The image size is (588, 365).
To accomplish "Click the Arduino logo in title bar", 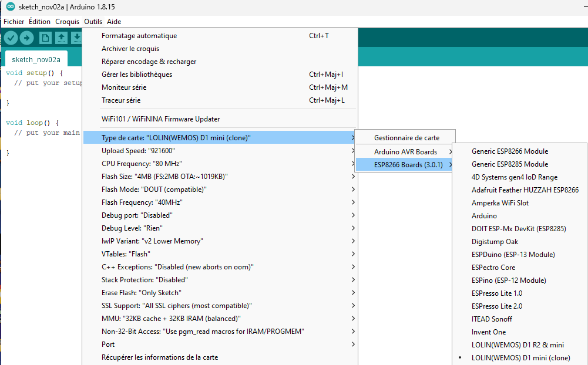I will pos(11,6).
